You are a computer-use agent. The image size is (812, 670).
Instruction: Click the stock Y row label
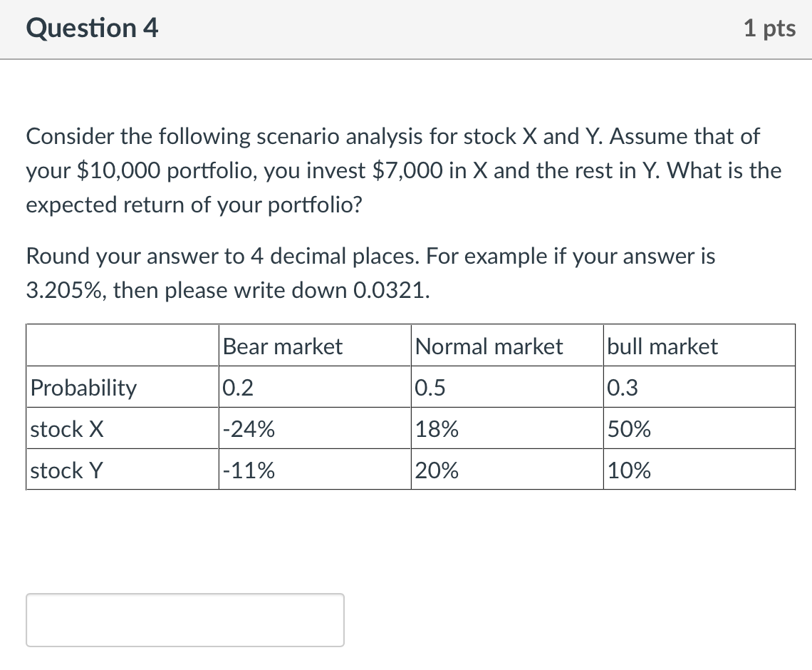click(x=66, y=470)
